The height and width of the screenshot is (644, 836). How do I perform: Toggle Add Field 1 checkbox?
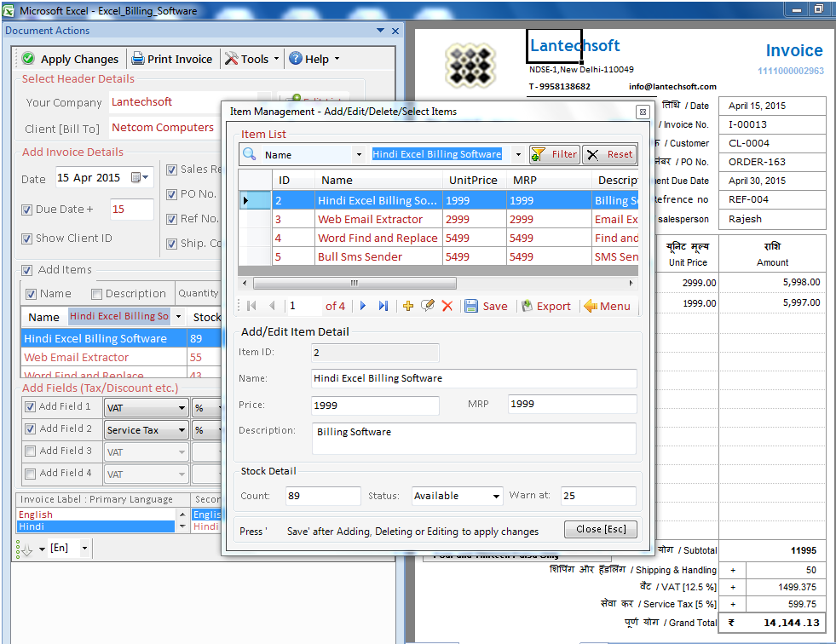point(31,407)
